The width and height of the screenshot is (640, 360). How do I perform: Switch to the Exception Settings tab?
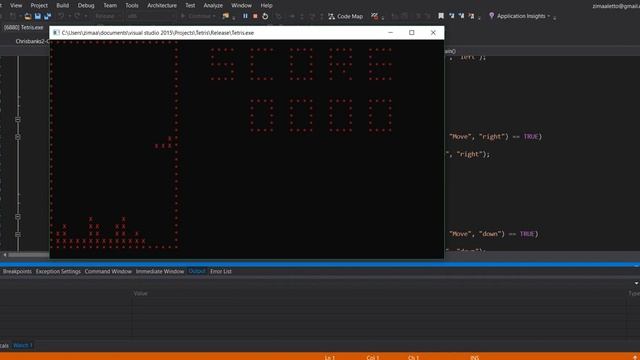58,271
